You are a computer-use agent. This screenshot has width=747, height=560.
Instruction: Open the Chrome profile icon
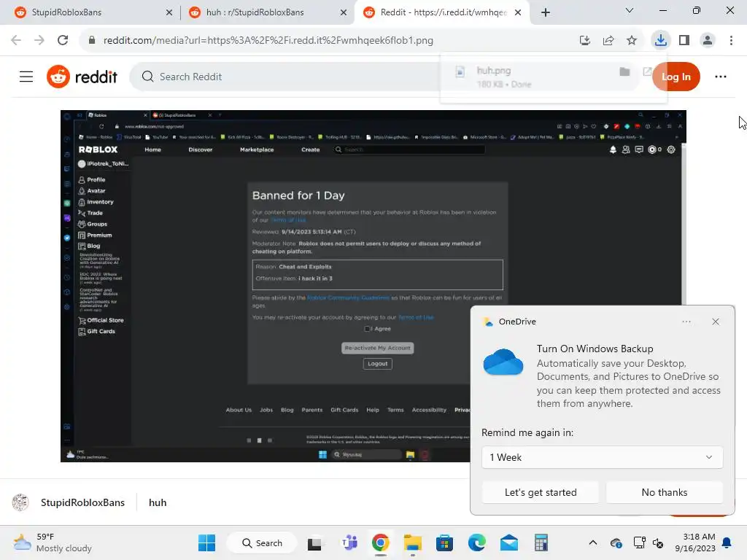[708, 41]
